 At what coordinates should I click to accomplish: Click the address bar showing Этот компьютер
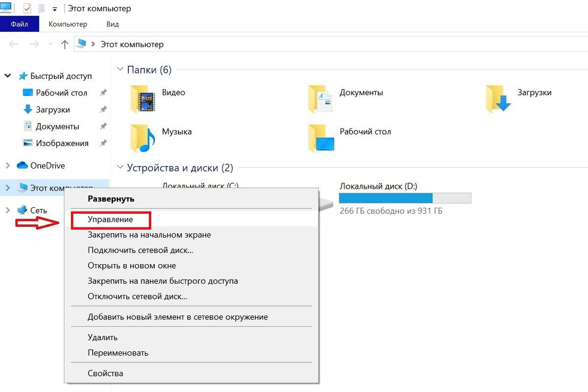click(294, 44)
